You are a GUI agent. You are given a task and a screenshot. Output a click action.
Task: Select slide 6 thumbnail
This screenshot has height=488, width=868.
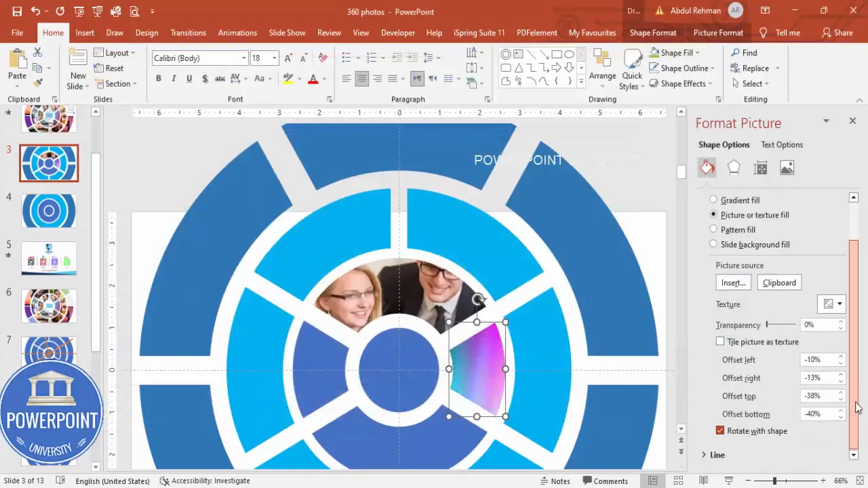click(x=49, y=306)
